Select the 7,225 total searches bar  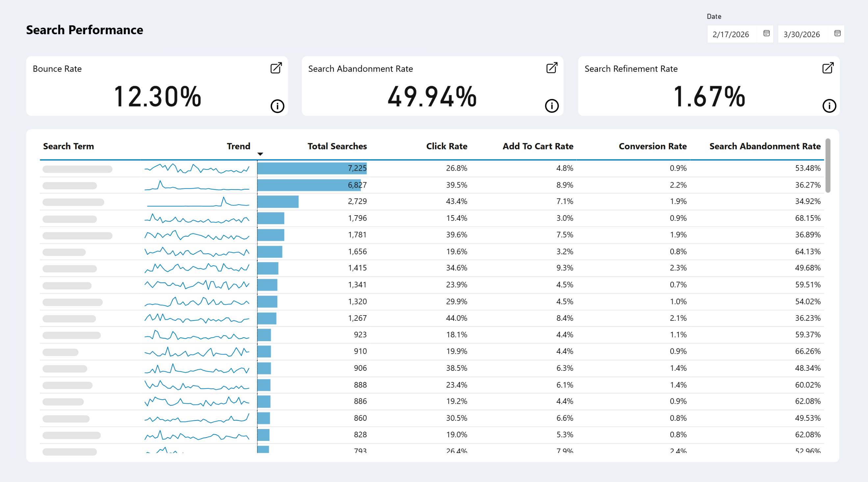click(312, 168)
